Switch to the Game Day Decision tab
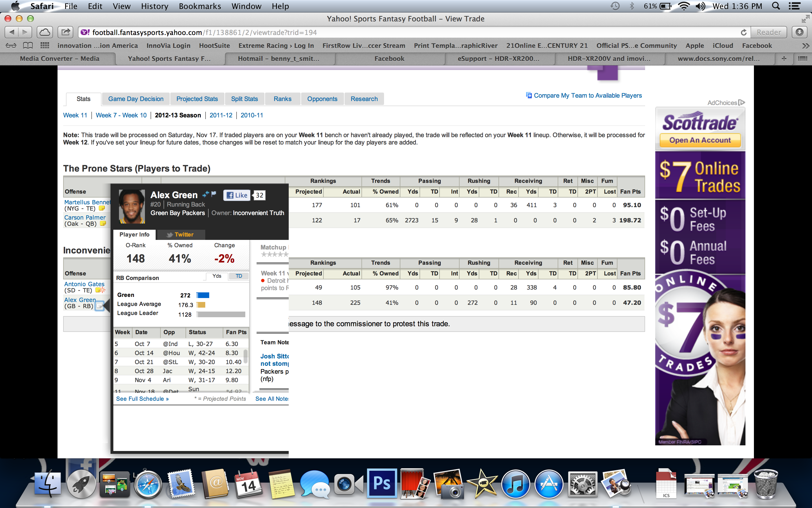 click(136, 99)
